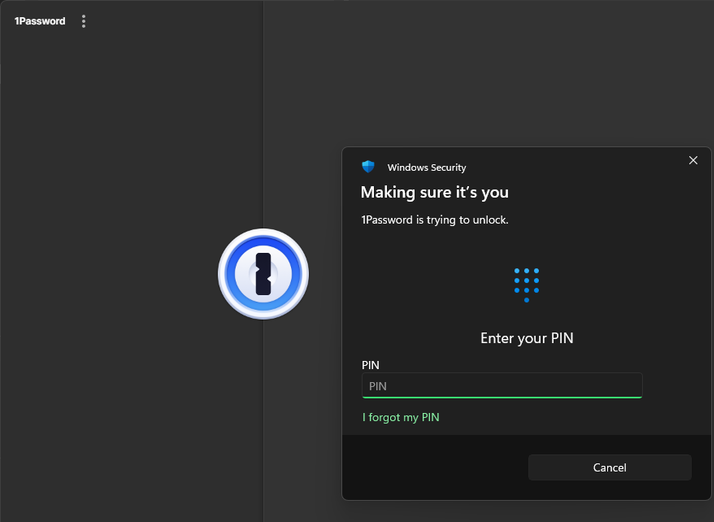Click the PIN input field
Screen dimensions: 714x522
(502, 385)
